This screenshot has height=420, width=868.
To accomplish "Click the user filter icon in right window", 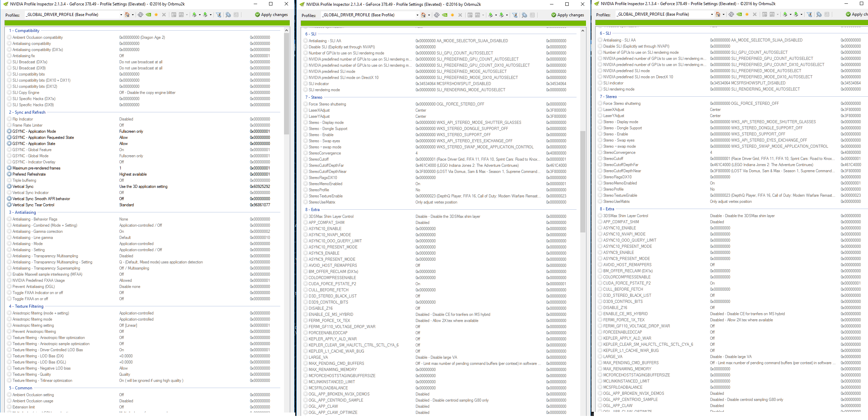I will 809,14.
